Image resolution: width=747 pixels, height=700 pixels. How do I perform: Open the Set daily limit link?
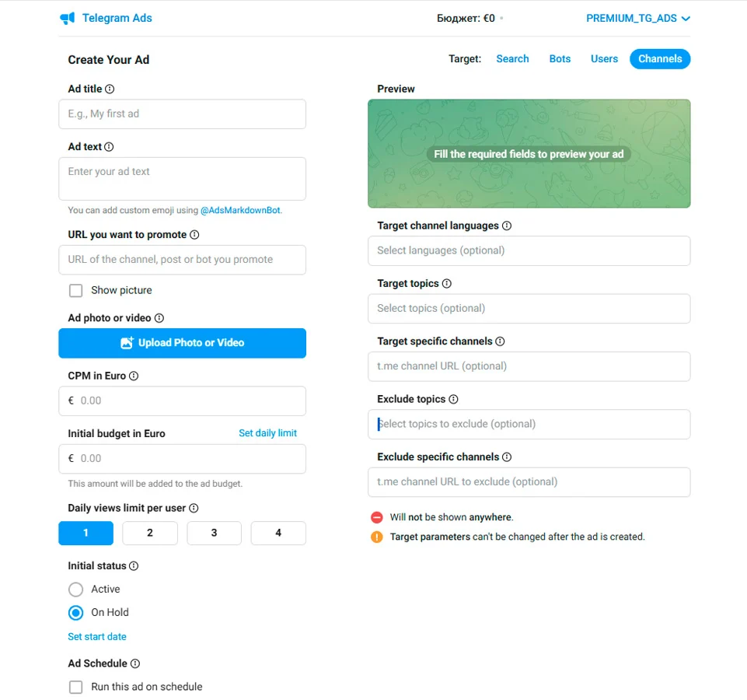click(267, 433)
